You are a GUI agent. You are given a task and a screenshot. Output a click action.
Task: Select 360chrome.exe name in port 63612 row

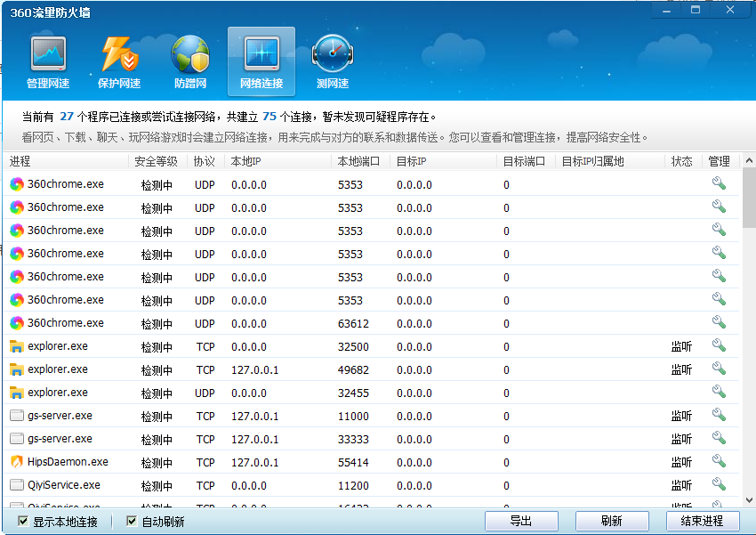click(x=66, y=323)
